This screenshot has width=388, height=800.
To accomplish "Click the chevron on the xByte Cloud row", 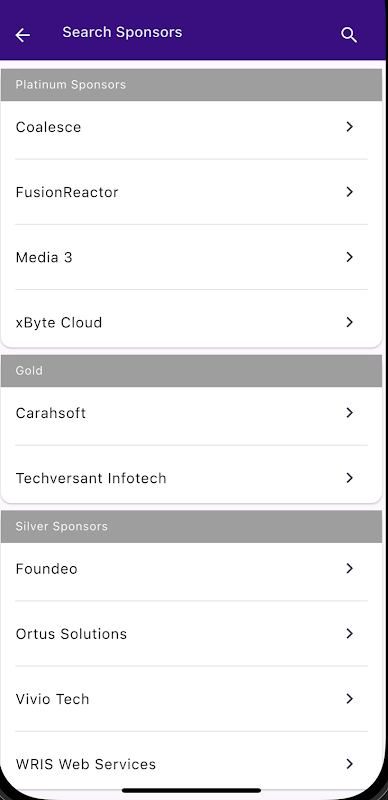I will [x=350, y=322].
